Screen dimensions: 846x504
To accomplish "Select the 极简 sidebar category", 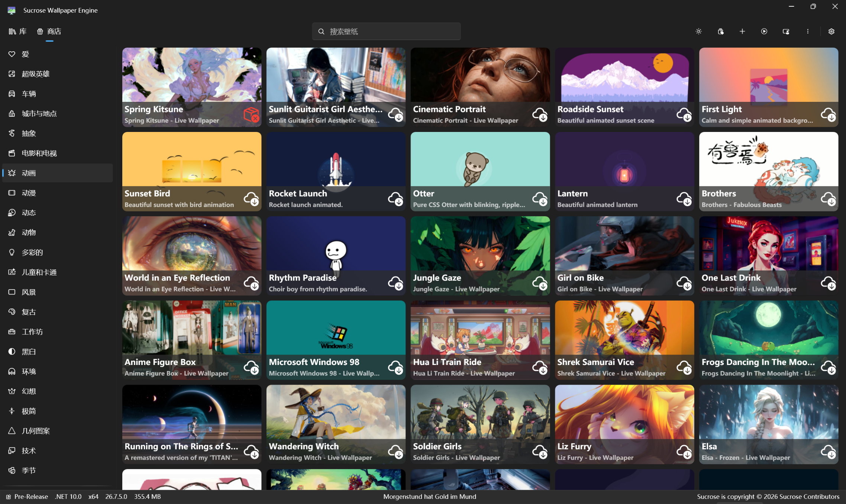I will point(58,411).
